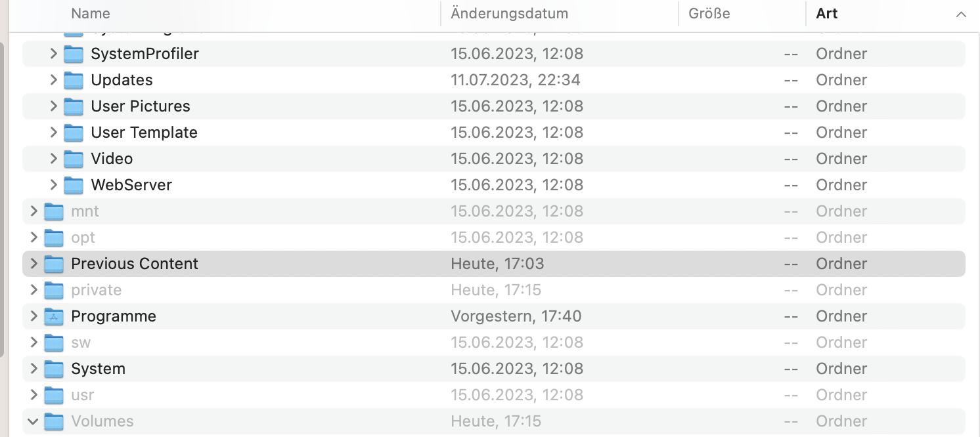Click the System folder icon
The image size is (980, 437).
tap(54, 369)
